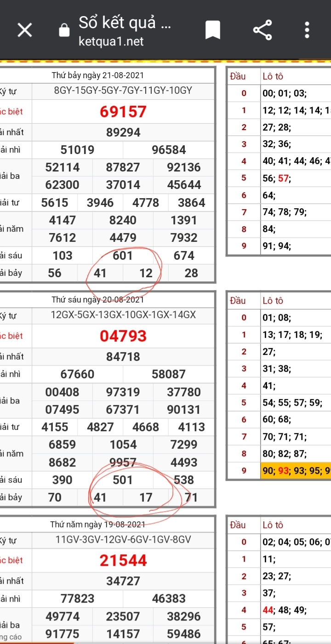Viewport: 331px width, 644px height.
Task: Tap first prize number 34727
Action: coord(123,581)
